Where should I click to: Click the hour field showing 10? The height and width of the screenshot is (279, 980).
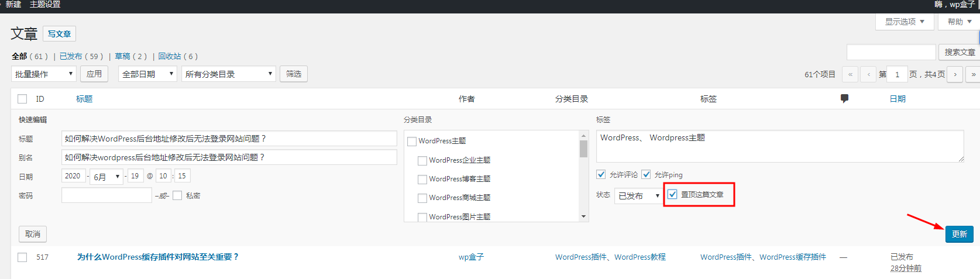[163, 176]
